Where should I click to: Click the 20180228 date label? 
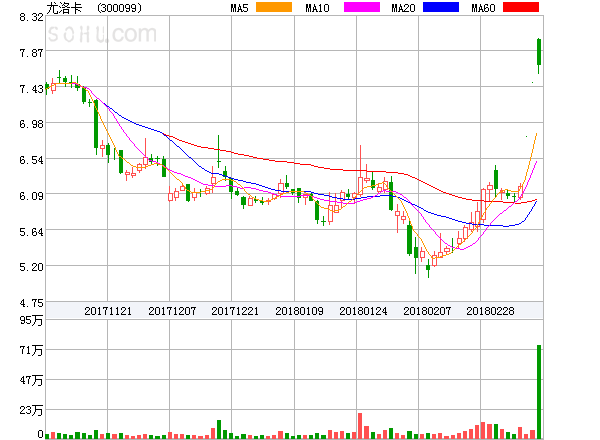[490, 311]
